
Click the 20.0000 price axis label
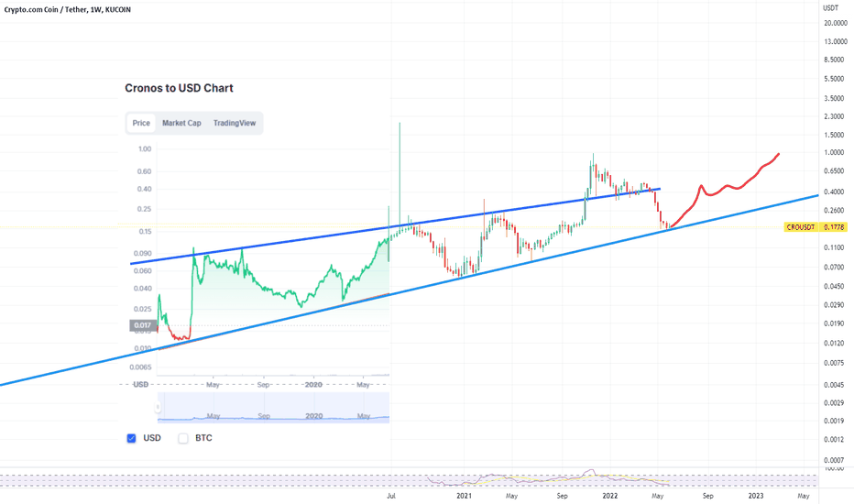(x=836, y=23)
